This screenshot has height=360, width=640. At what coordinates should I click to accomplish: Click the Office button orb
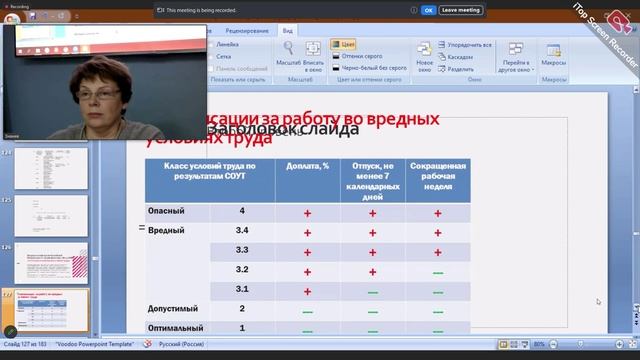point(12,19)
